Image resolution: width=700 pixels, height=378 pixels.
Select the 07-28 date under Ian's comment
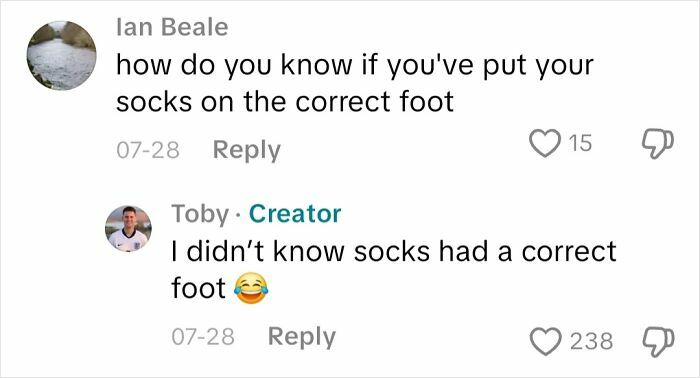(148, 150)
